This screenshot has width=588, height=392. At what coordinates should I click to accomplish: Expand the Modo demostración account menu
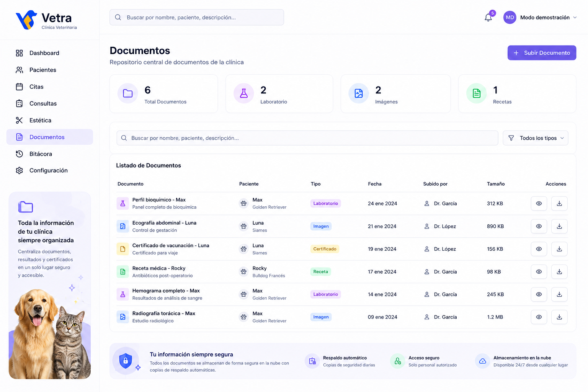tap(540, 18)
